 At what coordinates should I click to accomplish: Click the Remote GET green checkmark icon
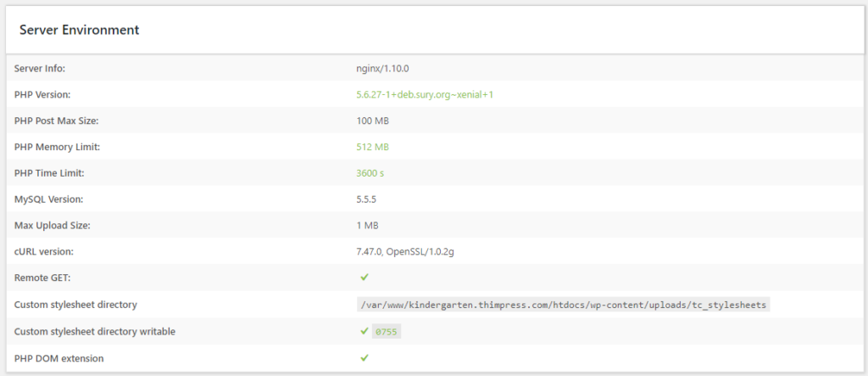[364, 278]
